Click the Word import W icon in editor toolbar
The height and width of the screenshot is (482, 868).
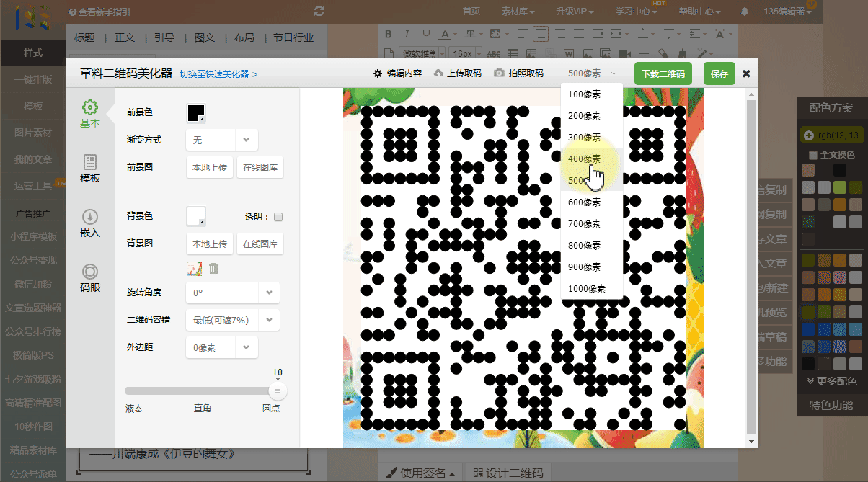(569, 53)
